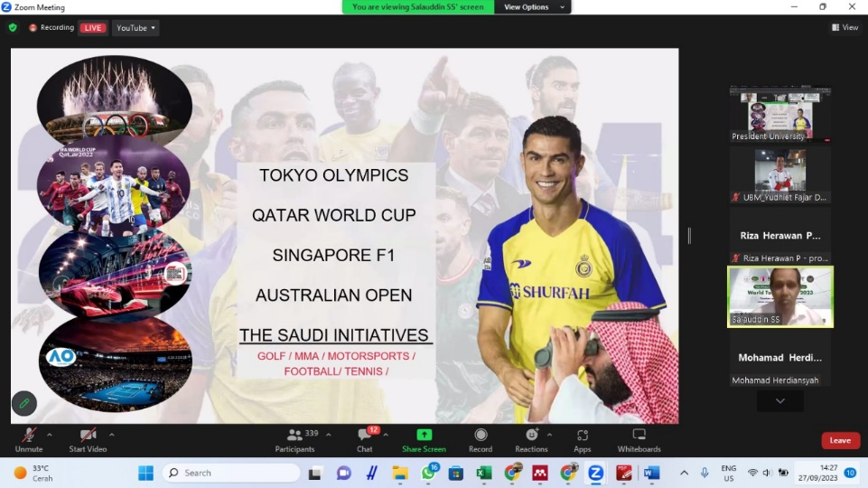Click the green Share Screen button
The width and height of the screenshot is (868, 488).
tap(424, 440)
